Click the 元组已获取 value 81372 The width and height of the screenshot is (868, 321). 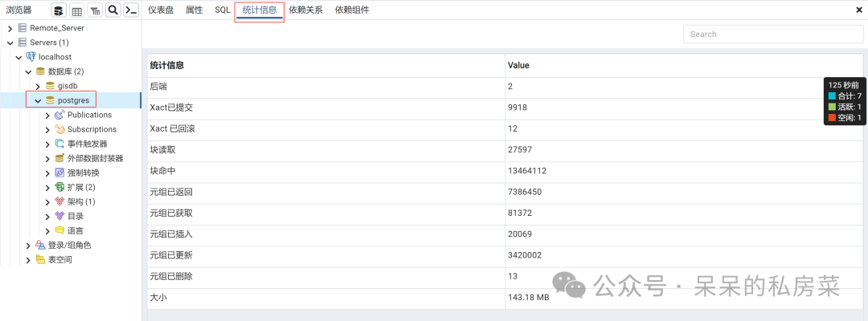point(520,213)
